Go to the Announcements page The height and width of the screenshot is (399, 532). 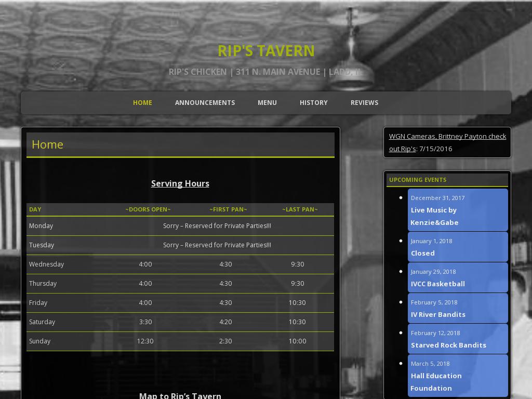click(205, 102)
